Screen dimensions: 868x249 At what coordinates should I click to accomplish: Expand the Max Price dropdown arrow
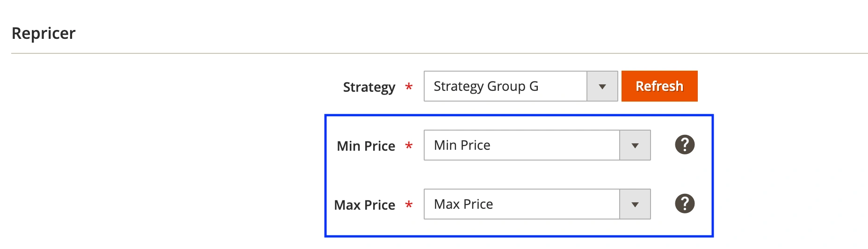635,204
